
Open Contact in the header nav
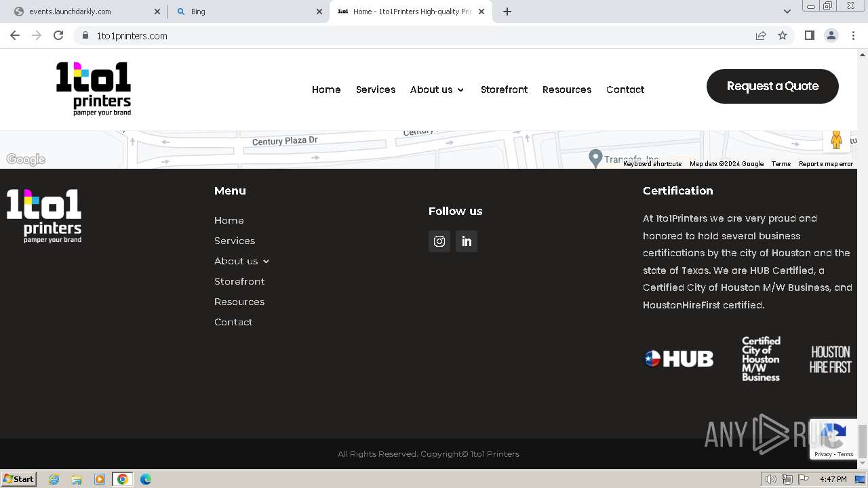pos(625,89)
